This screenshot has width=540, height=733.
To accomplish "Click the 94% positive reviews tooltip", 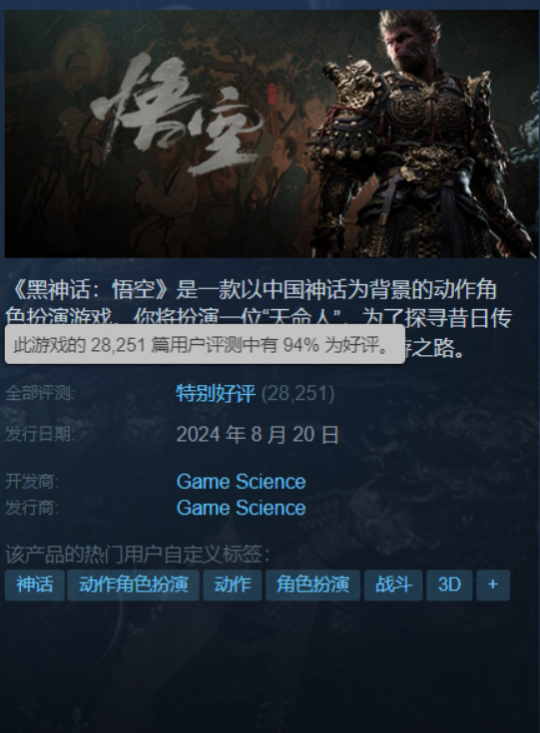I will [205, 344].
